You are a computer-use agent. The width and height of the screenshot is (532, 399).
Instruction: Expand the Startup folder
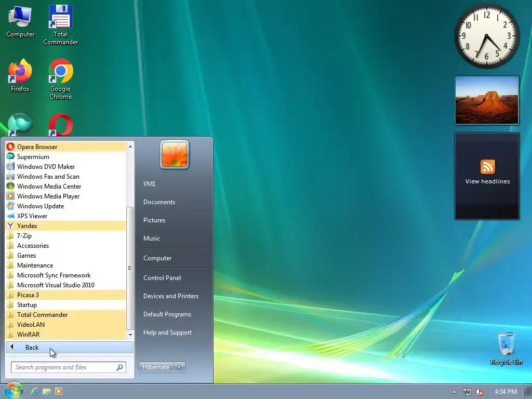pos(65,304)
